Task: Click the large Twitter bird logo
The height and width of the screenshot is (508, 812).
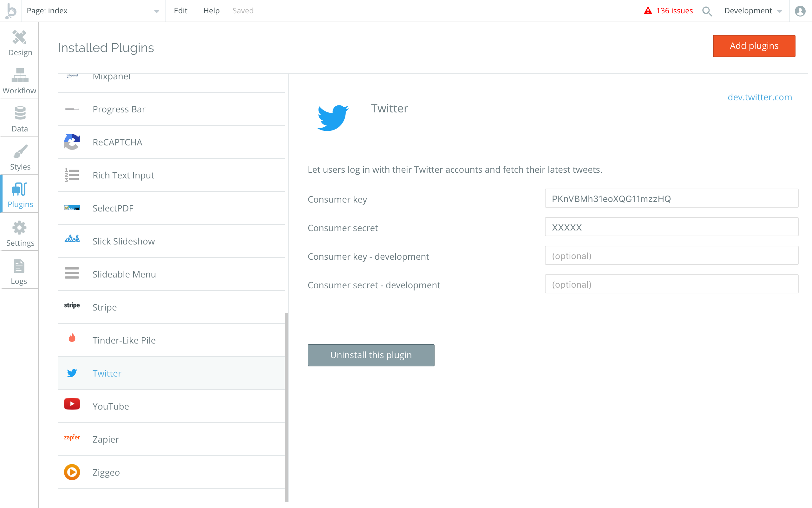Action: tap(333, 117)
